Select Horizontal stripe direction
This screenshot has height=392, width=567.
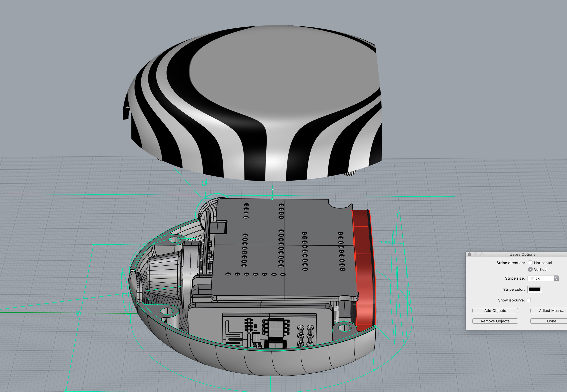coord(530,263)
